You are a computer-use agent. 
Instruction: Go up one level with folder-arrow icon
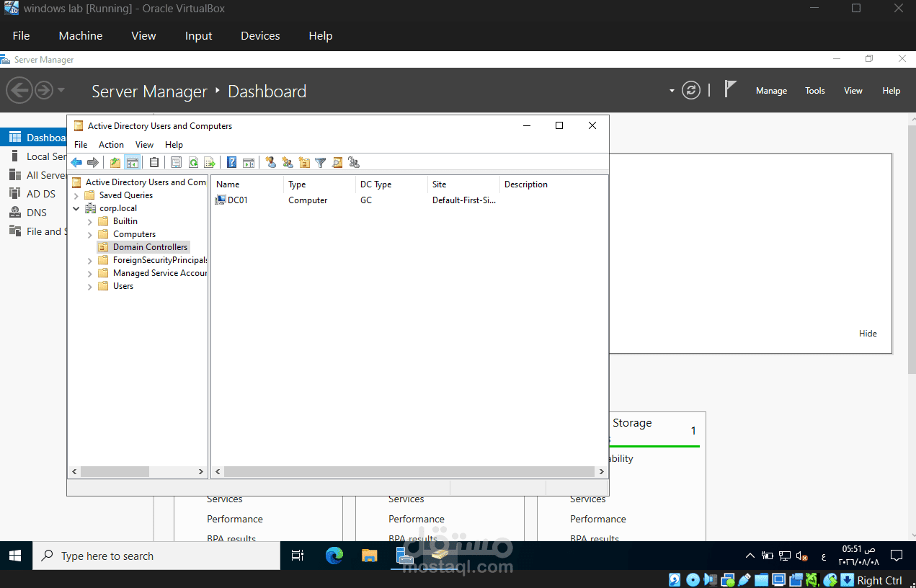coord(115,163)
